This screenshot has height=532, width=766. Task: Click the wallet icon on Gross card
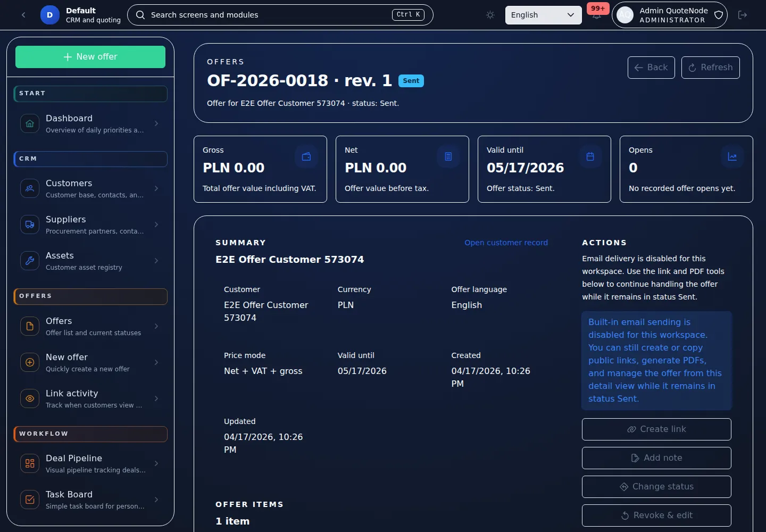tap(306, 156)
